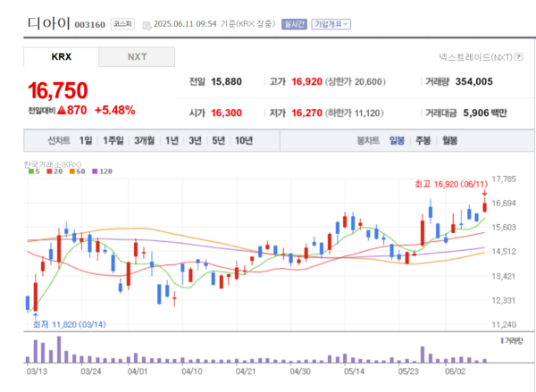Click the 하한가 11,120 text

tap(354, 113)
